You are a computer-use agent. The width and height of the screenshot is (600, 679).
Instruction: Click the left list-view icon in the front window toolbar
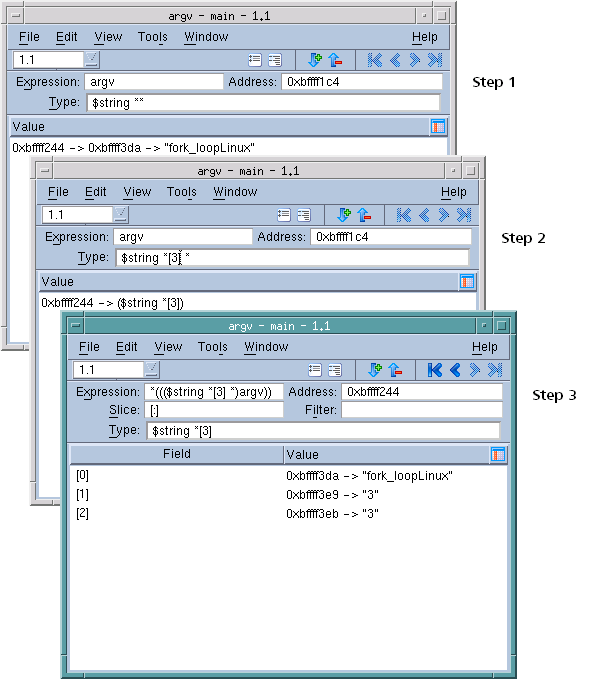(x=314, y=370)
